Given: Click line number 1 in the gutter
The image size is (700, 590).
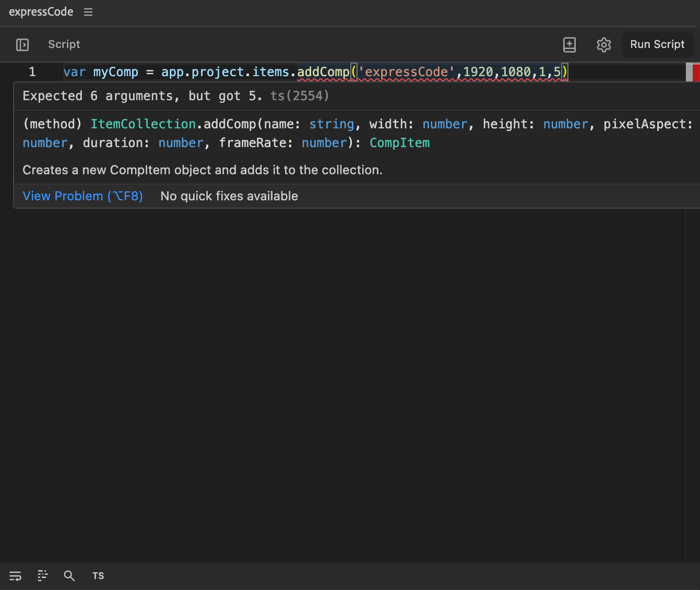Looking at the screenshot, I should coord(32,72).
